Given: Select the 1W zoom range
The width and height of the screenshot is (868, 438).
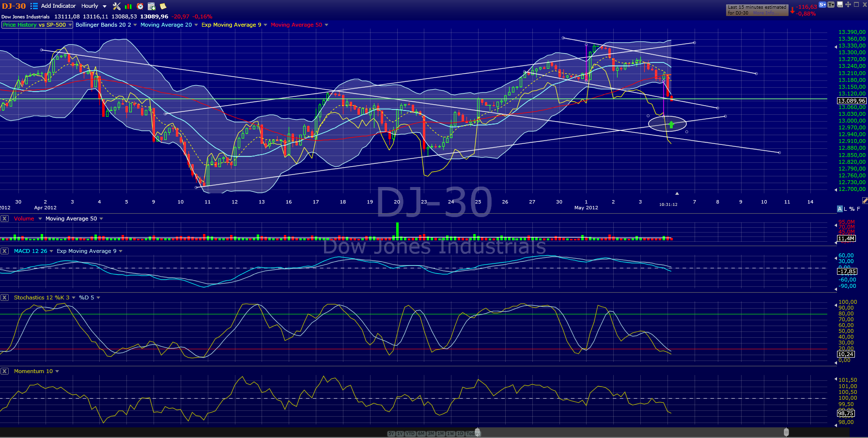Looking at the screenshot, I should (x=451, y=434).
